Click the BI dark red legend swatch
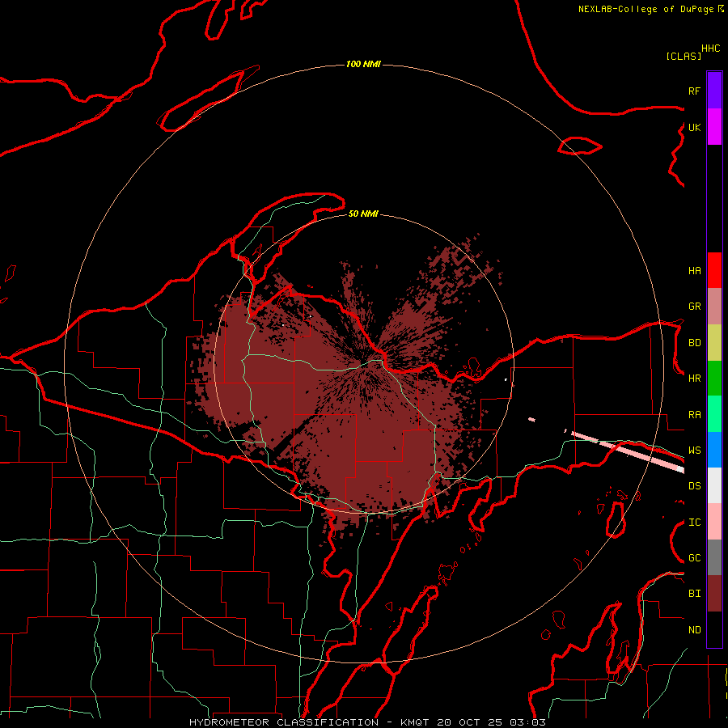 click(714, 594)
